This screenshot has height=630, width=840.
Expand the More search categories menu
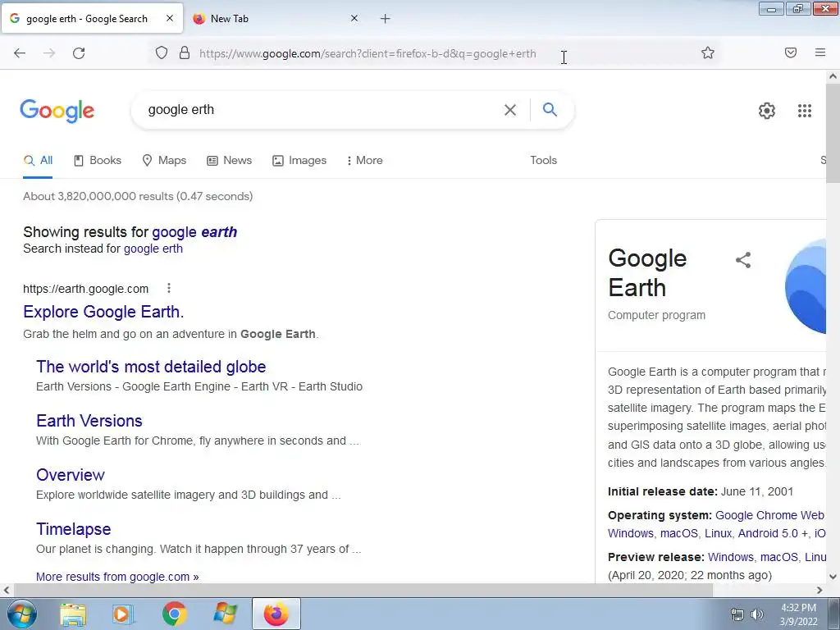[365, 160]
